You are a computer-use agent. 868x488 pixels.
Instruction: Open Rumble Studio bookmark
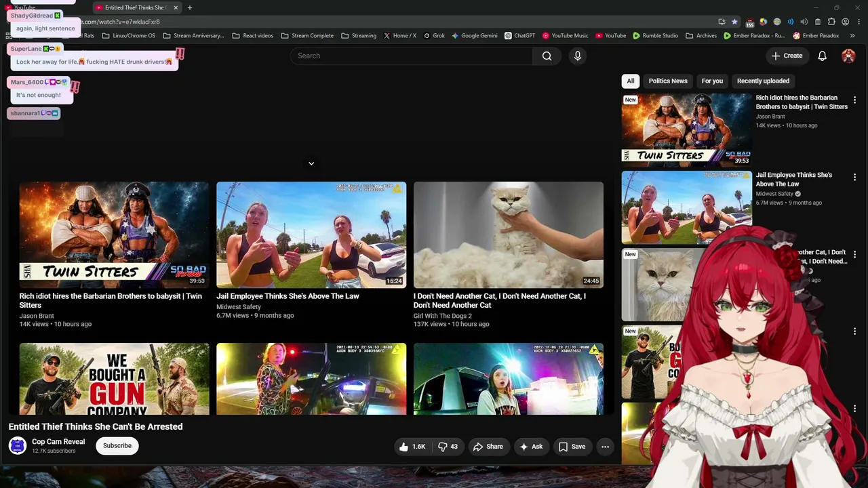pyautogui.click(x=655, y=35)
